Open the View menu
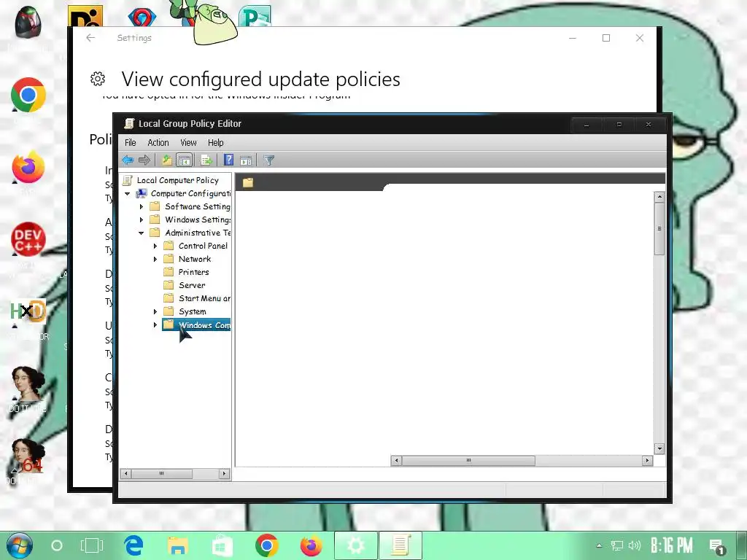 point(188,142)
